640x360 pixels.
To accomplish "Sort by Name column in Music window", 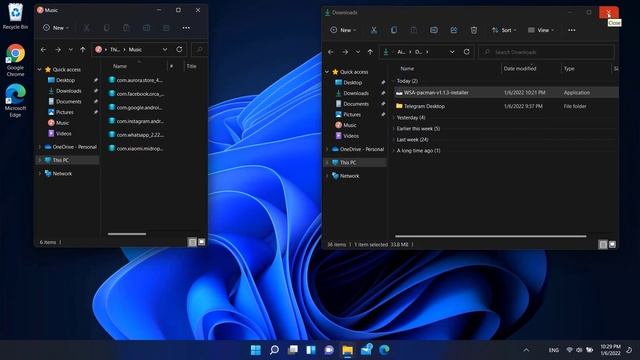I will [120, 66].
